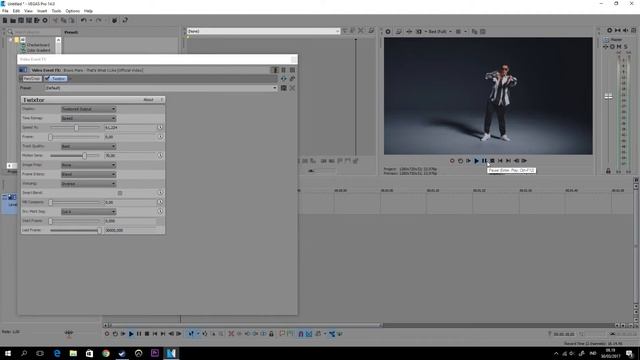Screen dimensions: 640x360
Task: Click the split screen view icon in preview toolbar
Action: [x=419, y=31]
